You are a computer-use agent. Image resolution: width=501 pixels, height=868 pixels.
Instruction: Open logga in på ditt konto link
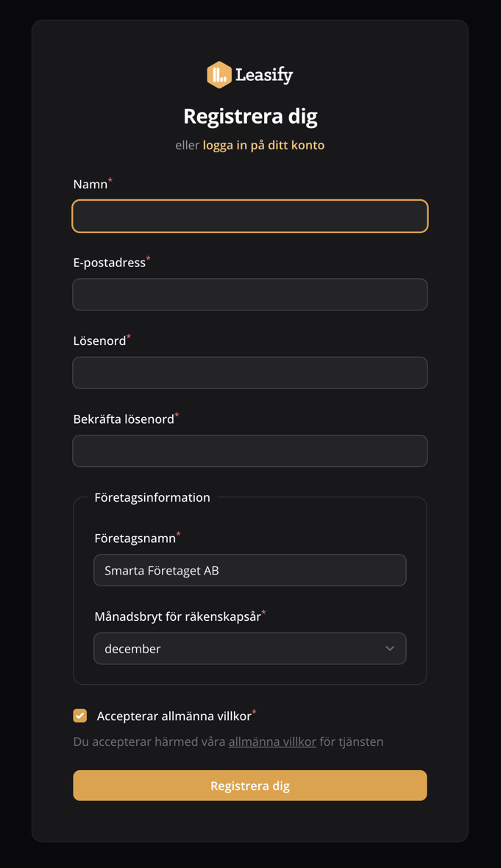coord(262,145)
